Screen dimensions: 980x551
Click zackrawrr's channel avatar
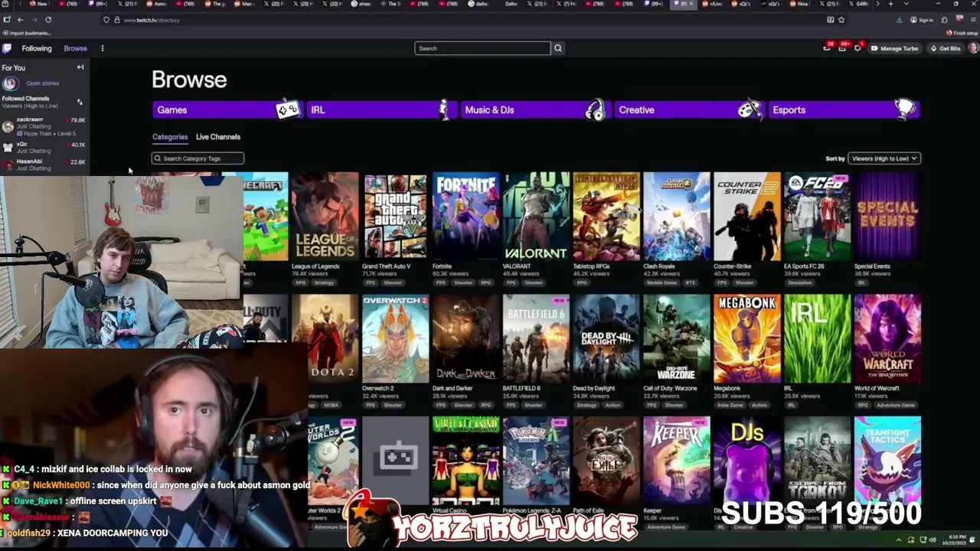8,126
